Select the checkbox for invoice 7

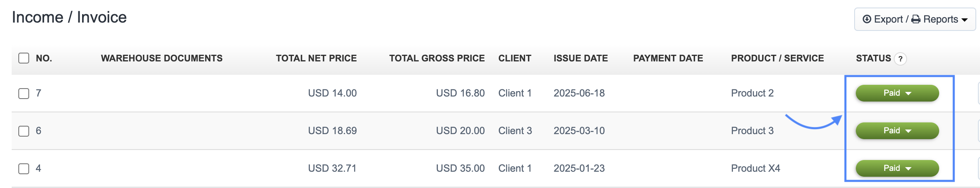(24, 93)
